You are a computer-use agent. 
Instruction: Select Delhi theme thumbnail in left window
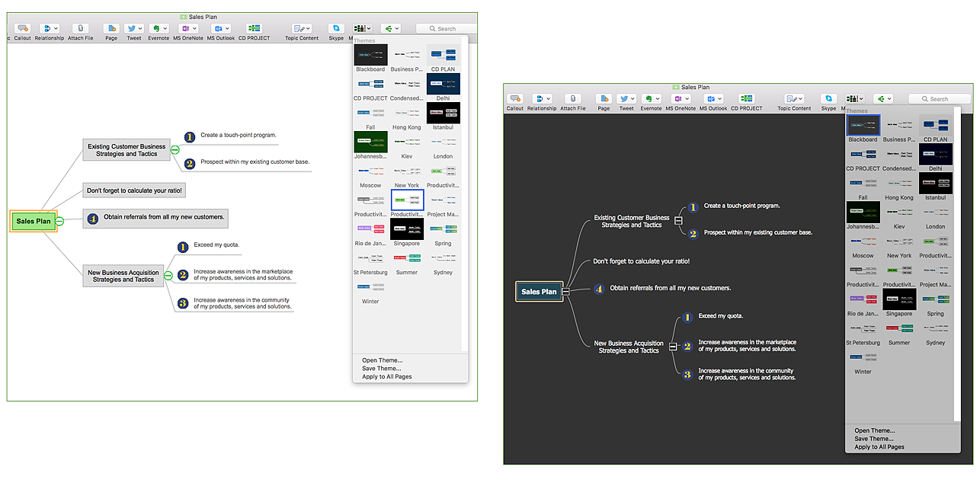tap(444, 84)
